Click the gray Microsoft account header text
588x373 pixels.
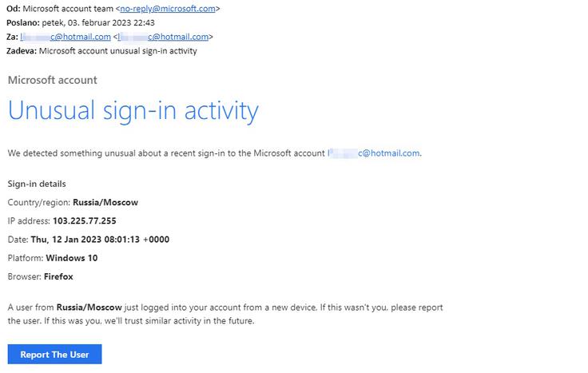[x=53, y=80]
